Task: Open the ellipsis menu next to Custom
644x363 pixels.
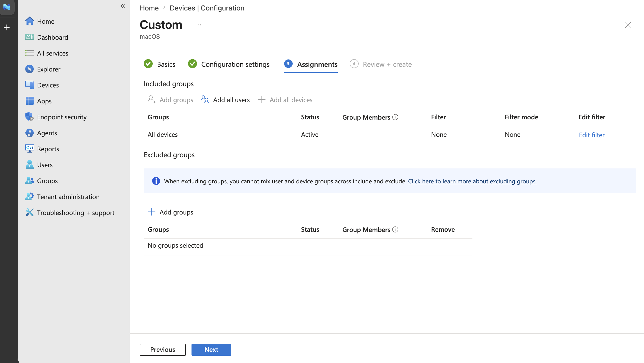Action: 198,25
